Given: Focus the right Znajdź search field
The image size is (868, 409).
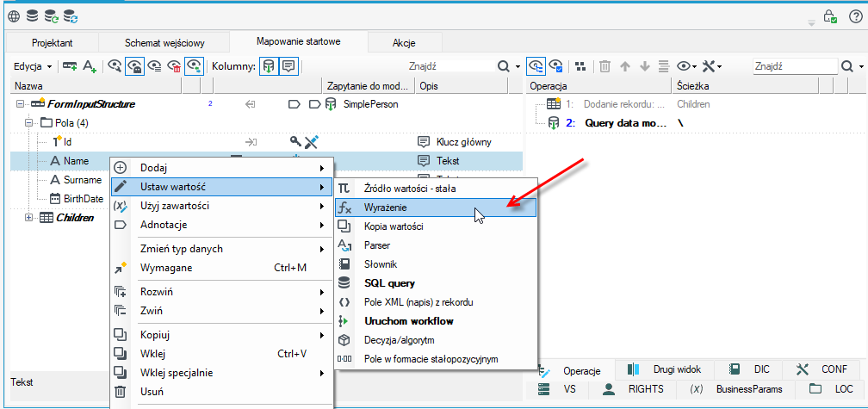Looking at the screenshot, I should point(795,65).
